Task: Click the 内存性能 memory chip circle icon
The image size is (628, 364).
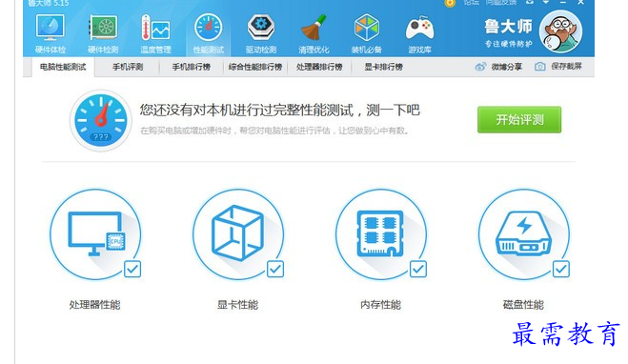Action: pyautogui.click(x=381, y=234)
